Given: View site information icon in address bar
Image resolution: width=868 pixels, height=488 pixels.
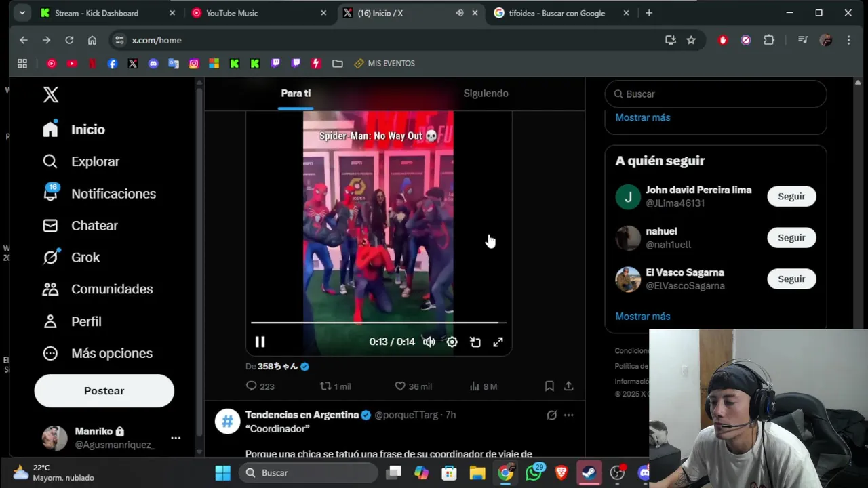Looking at the screenshot, I should [119, 40].
